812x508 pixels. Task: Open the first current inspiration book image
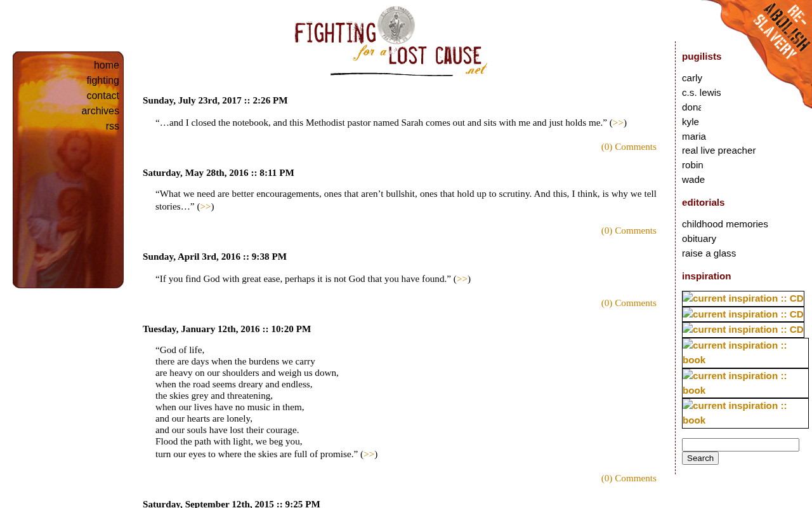click(x=745, y=353)
